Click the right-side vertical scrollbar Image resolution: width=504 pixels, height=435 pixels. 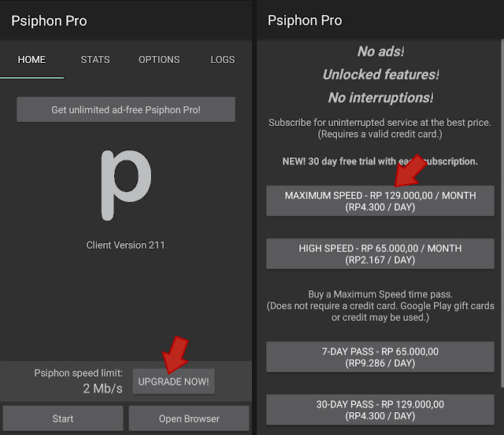(502, 213)
